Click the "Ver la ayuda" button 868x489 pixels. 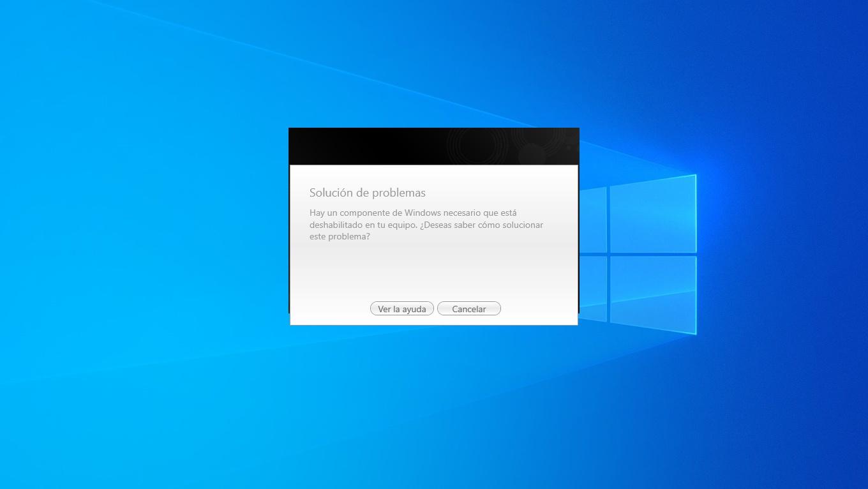pyautogui.click(x=402, y=309)
